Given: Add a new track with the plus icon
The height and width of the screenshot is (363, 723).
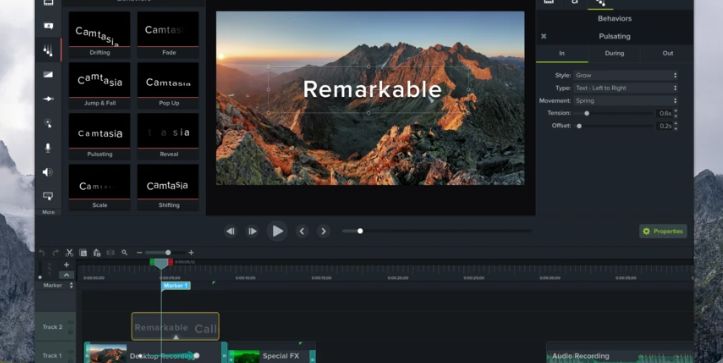Looking at the screenshot, I should [66, 265].
